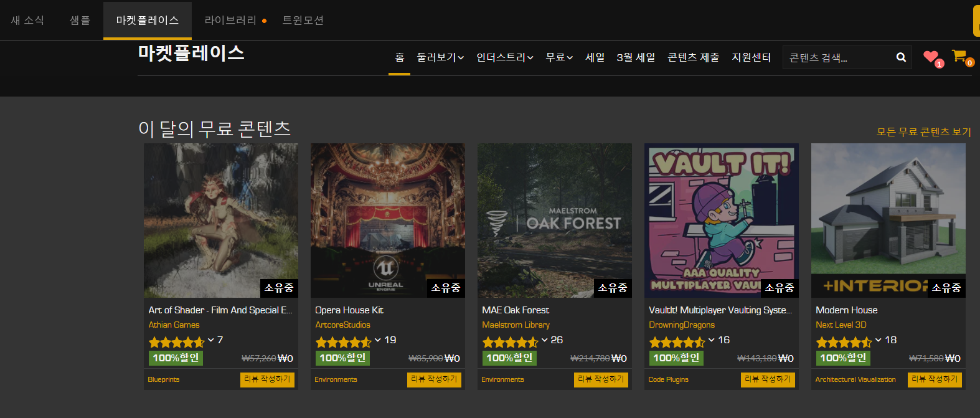Open the Modern House thumbnail
Image resolution: width=980 pixels, height=418 pixels.
point(888,221)
